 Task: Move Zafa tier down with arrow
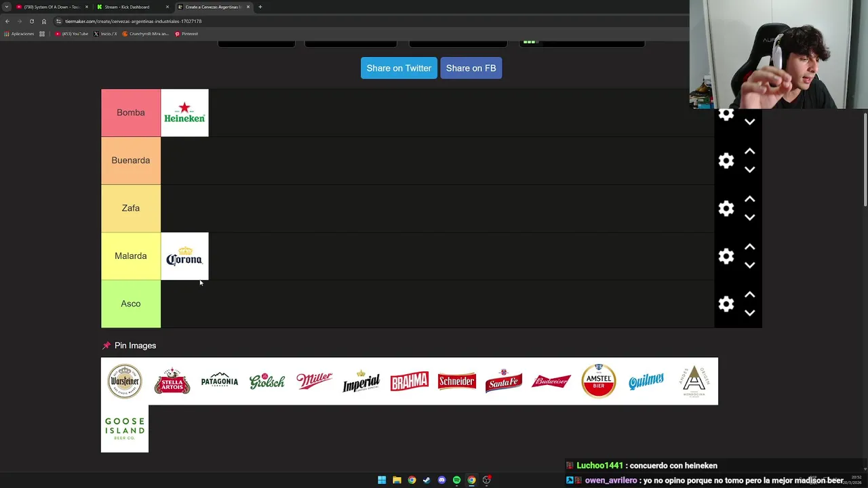click(749, 217)
